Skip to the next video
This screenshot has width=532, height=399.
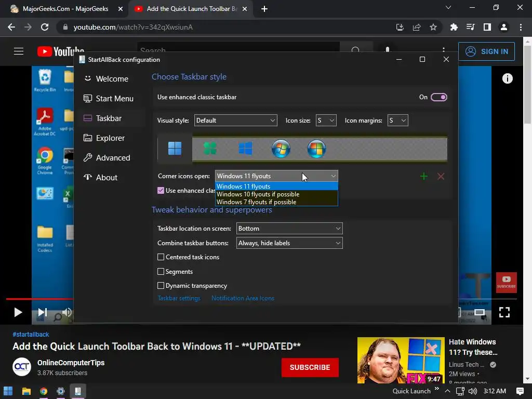click(x=43, y=312)
